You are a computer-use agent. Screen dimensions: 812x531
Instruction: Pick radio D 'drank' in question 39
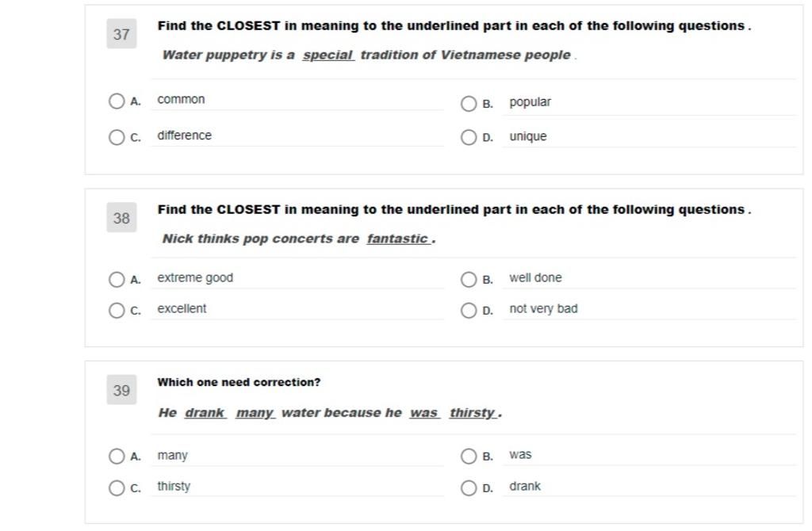[x=469, y=488]
